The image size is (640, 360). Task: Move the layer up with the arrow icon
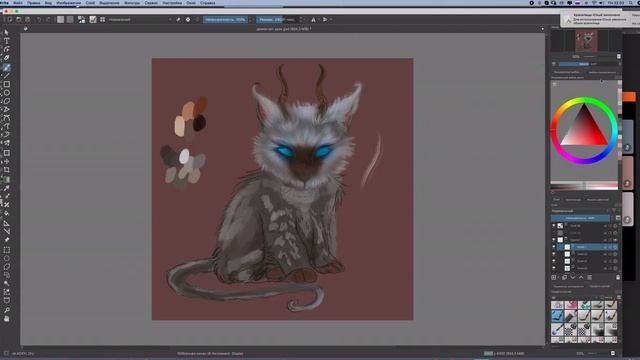pos(581,278)
